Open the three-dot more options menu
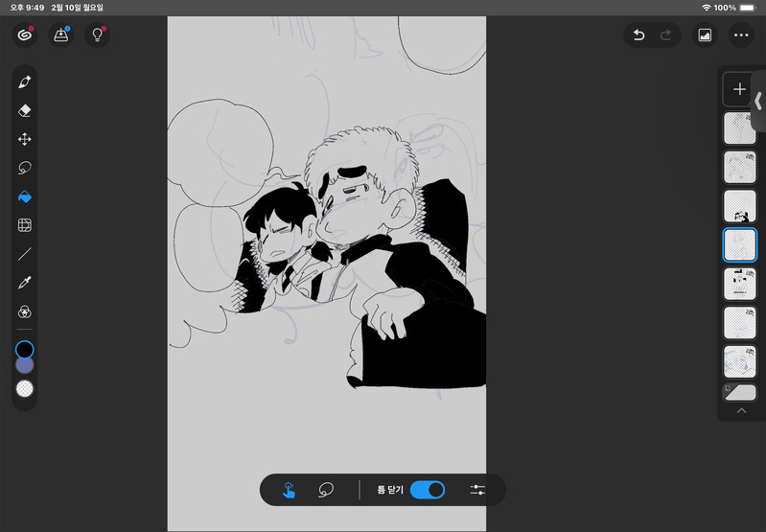The image size is (766, 532). point(741,35)
